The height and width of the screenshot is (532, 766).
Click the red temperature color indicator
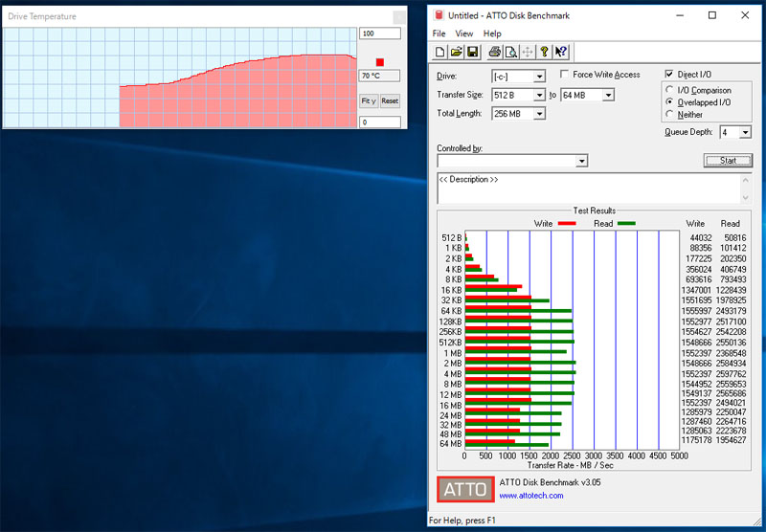pyautogui.click(x=379, y=62)
